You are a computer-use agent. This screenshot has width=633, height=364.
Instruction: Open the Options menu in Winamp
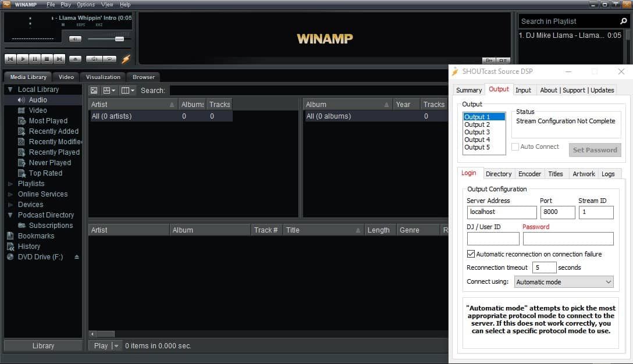click(x=86, y=4)
